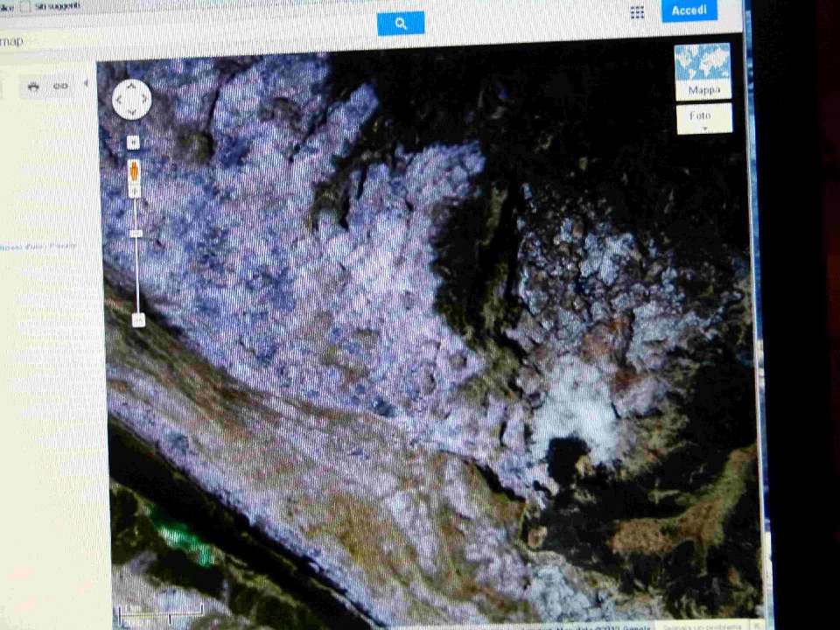Screen dimensions: 840x630
Task: Click the blue search magnifier button
Action: (401, 24)
